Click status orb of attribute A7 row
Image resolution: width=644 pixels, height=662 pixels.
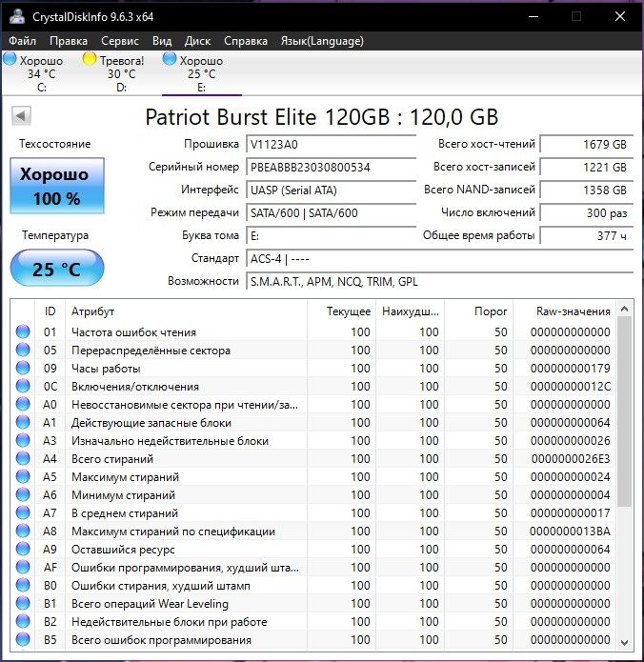(23, 513)
